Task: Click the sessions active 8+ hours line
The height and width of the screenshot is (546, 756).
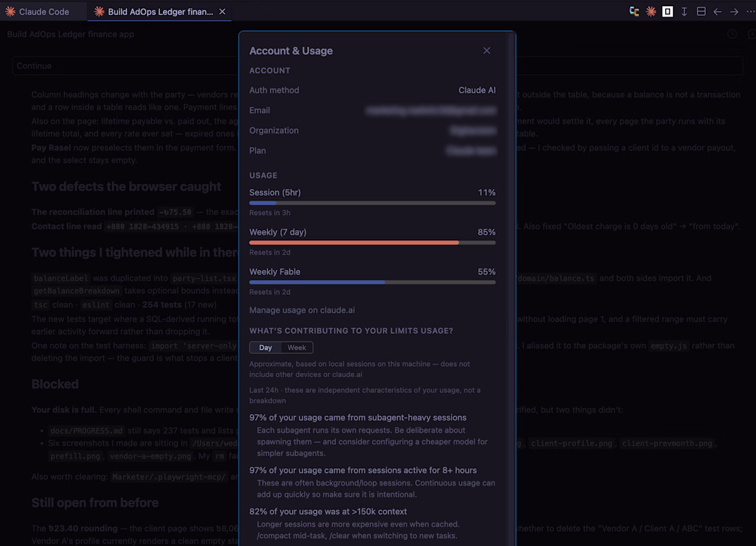Action: (363, 470)
